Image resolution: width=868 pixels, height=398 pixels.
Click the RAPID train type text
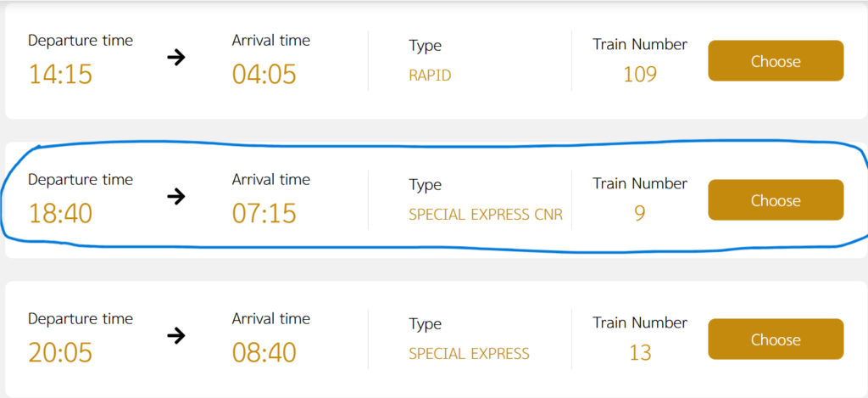(430, 76)
